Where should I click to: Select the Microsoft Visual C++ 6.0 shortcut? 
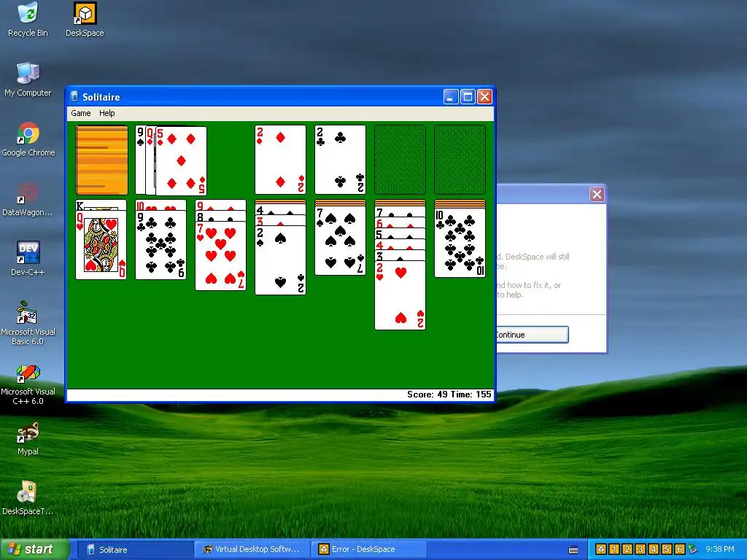(28, 384)
